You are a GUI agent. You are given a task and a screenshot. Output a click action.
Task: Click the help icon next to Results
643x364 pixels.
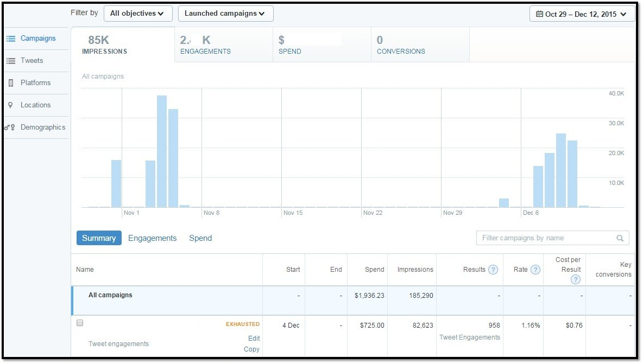click(x=493, y=270)
